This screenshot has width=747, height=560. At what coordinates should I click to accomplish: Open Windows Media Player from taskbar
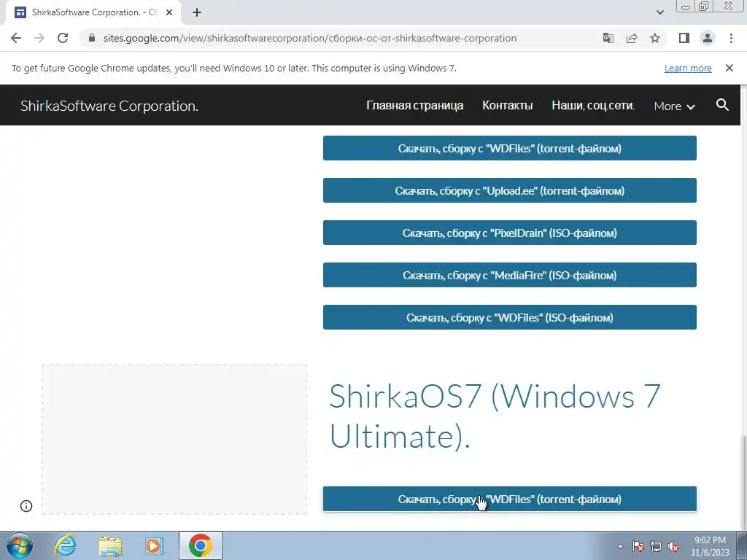(155, 545)
